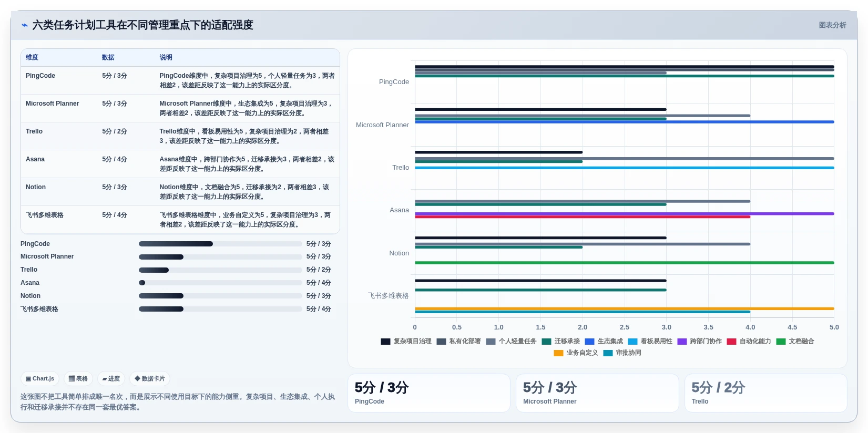The image size is (868, 433).
Task: Click the Asana label on chart axis
Action: coord(399,210)
